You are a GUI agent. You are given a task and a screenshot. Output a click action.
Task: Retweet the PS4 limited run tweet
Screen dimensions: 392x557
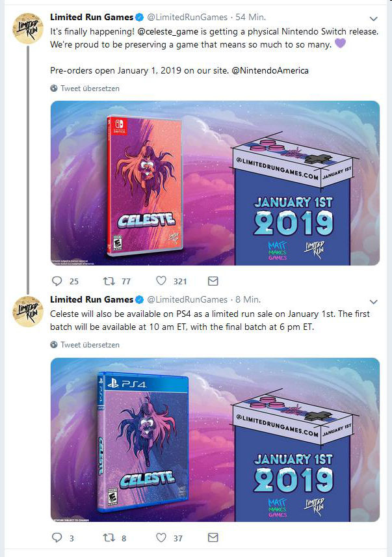point(110,538)
